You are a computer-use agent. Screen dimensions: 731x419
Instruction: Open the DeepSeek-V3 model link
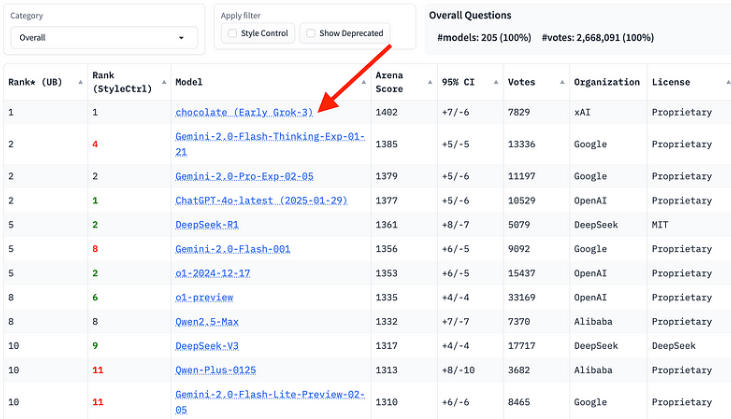point(207,346)
